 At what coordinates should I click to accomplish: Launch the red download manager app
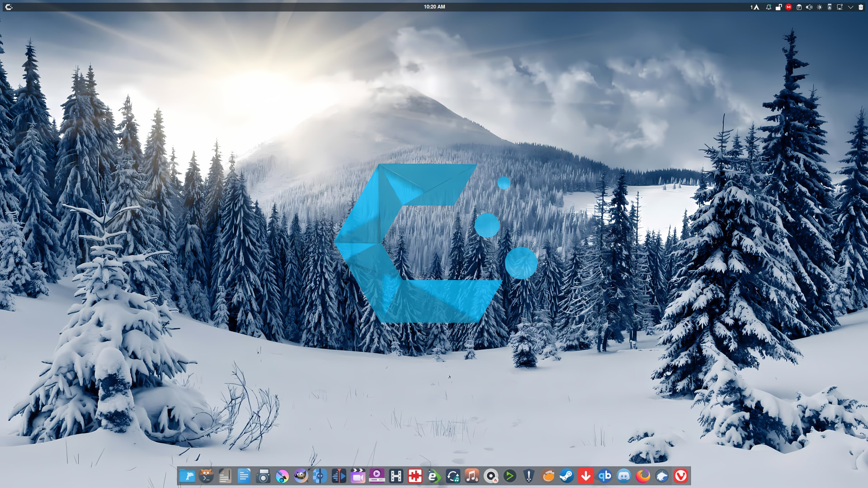586,476
